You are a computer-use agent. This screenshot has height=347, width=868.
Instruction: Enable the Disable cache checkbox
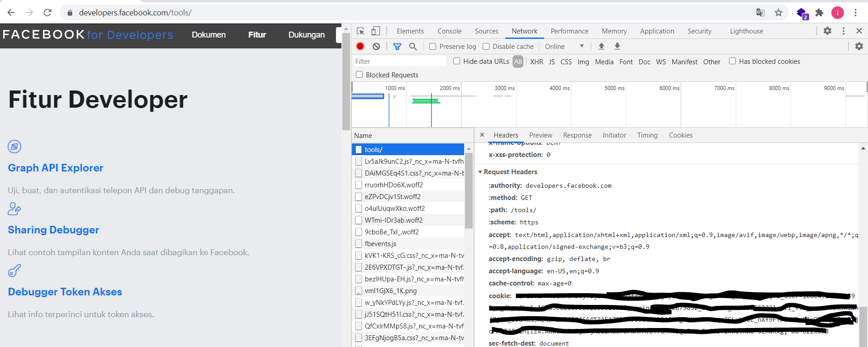pos(486,46)
